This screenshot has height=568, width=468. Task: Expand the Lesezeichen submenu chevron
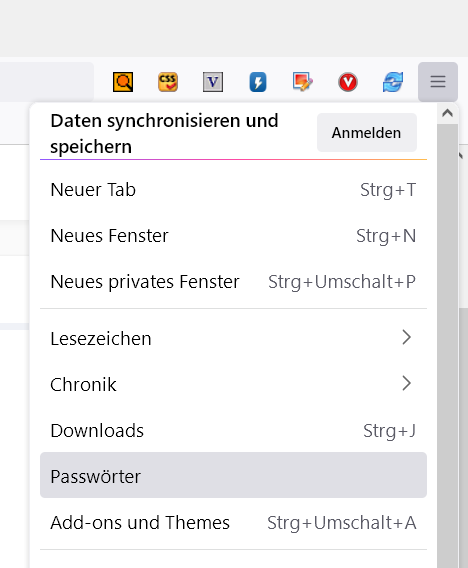406,337
